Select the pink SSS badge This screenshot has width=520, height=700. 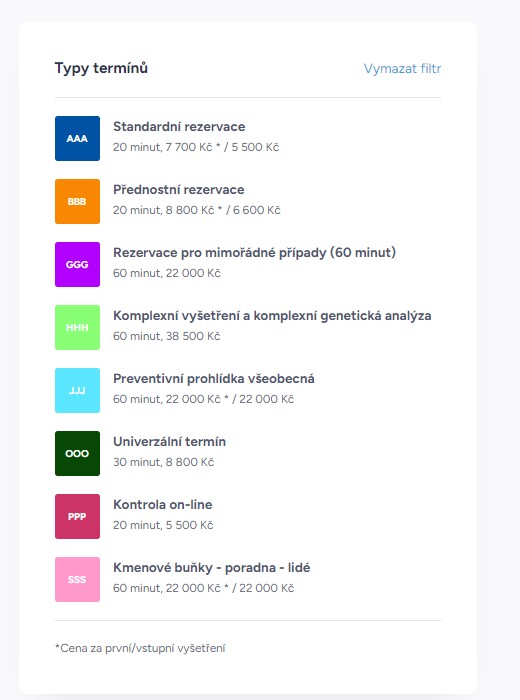[77, 579]
